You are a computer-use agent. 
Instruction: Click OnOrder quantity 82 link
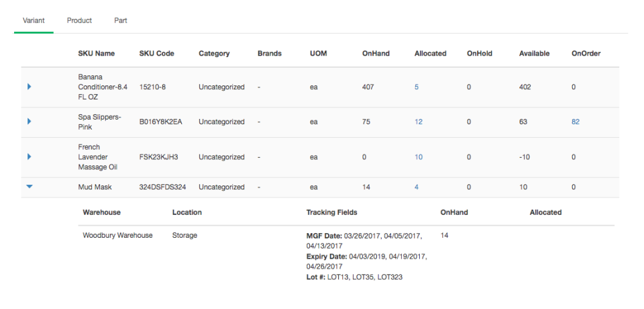click(576, 122)
